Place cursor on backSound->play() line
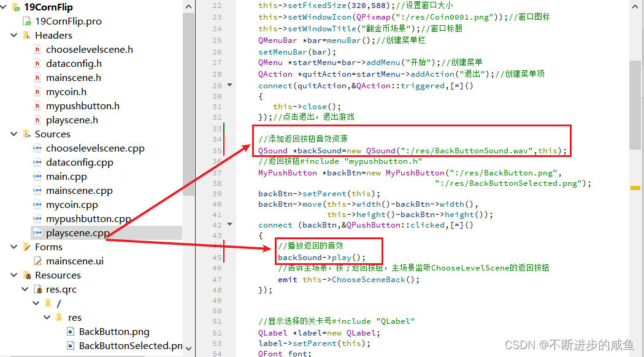This screenshot has width=644, height=357. [x=321, y=258]
